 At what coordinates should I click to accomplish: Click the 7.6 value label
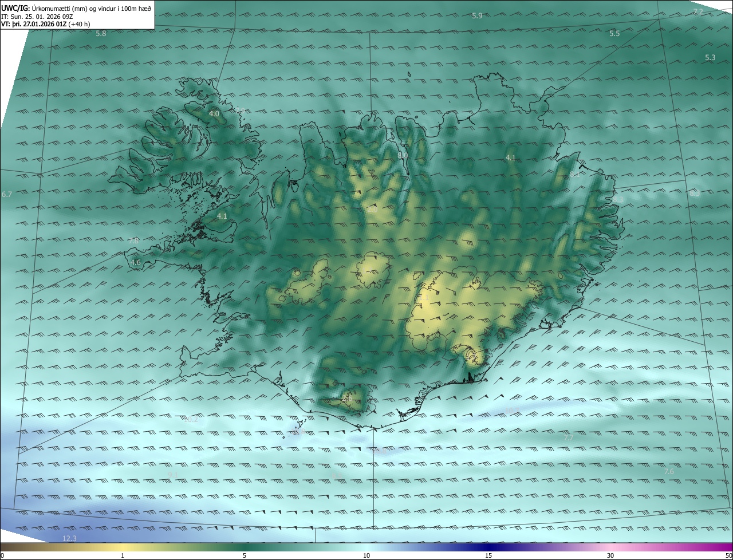[x=669, y=472]
